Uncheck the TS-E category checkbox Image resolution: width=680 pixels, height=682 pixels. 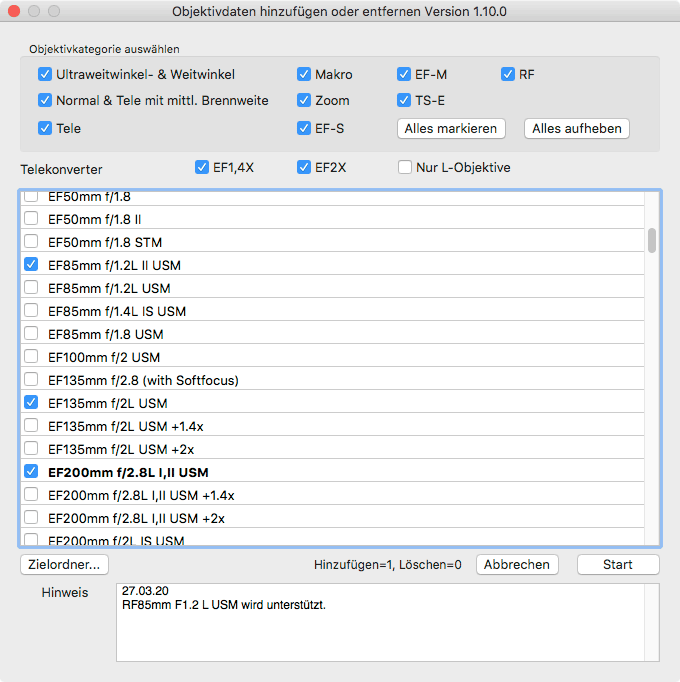click(404, 100)
